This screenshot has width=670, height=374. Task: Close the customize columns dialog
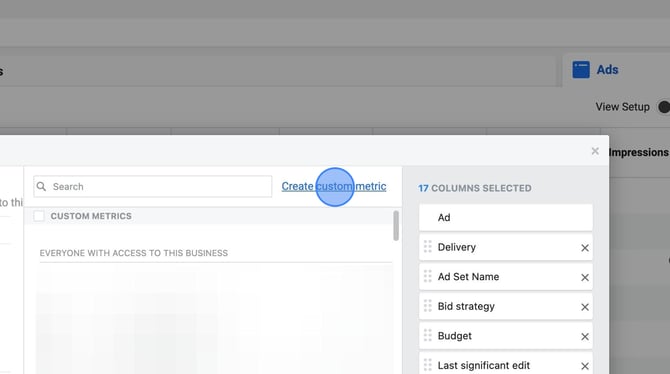tap(595, 151)
